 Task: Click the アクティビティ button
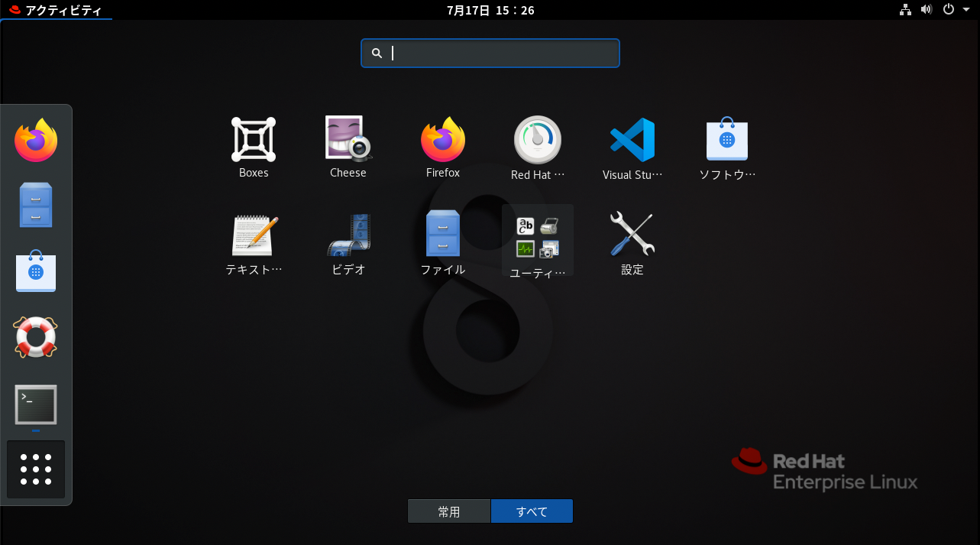pos(57,10)
